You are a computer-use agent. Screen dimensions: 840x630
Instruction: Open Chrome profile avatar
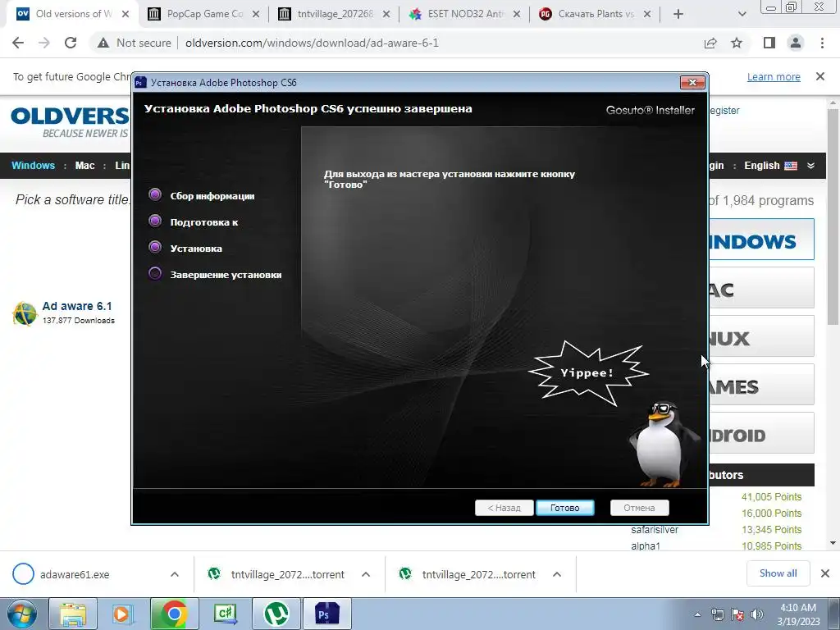pyautogui.click(x=796, y=43)
